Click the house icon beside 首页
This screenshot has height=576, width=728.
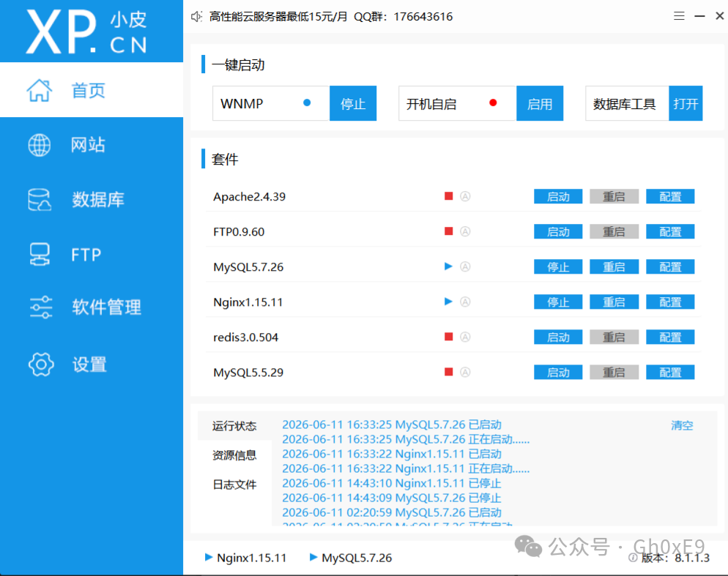pyautogui.click(x=40, y=90)
